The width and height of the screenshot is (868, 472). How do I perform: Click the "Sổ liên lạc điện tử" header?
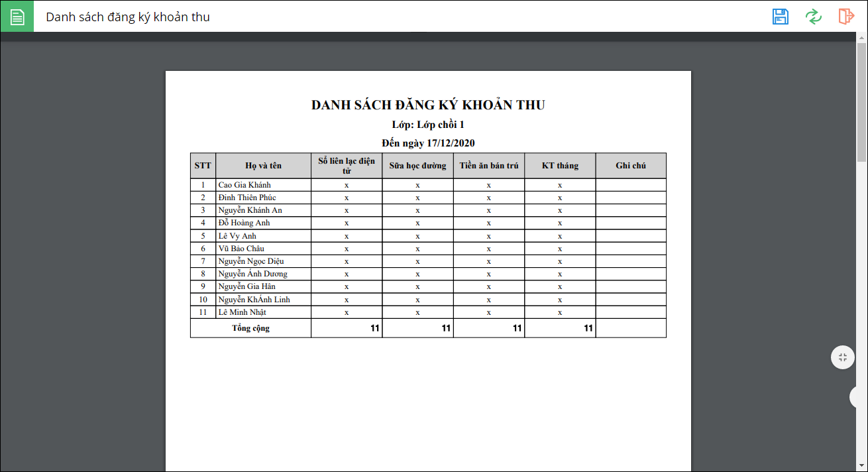pos(347,166)
